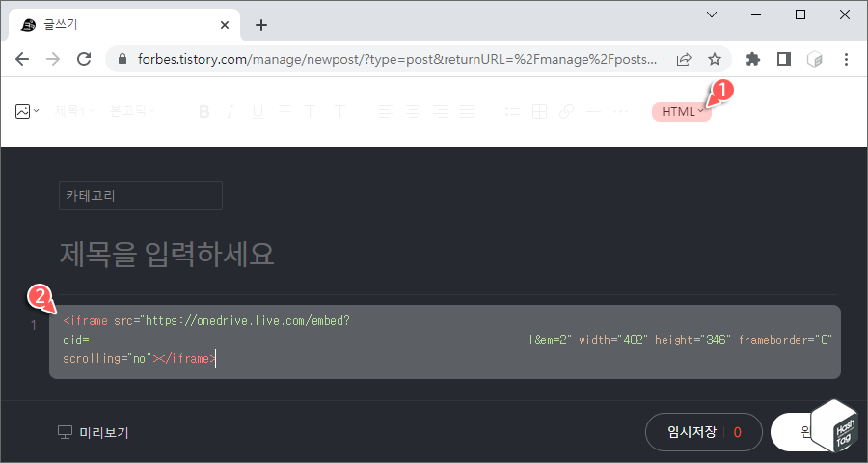Open the HTML editor mode dropdown

click(682, 111)
